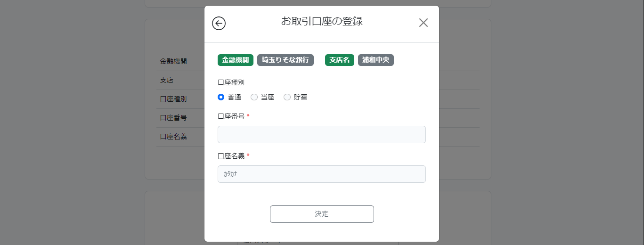Pick the 貯蓄 account type radio
Image resolution: width=644 pixels, height=245 pixels.
click(x=287, y=97)
